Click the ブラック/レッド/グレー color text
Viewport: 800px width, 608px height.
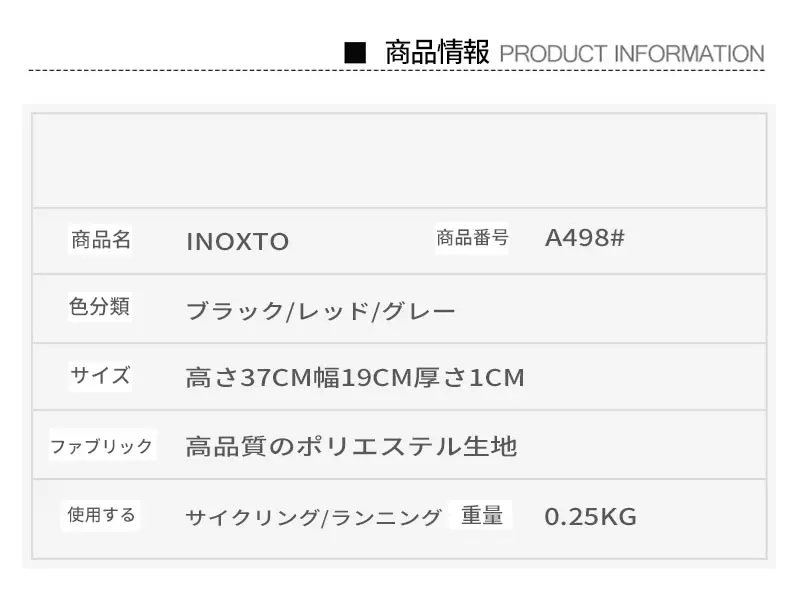click(x=321, y=311)
